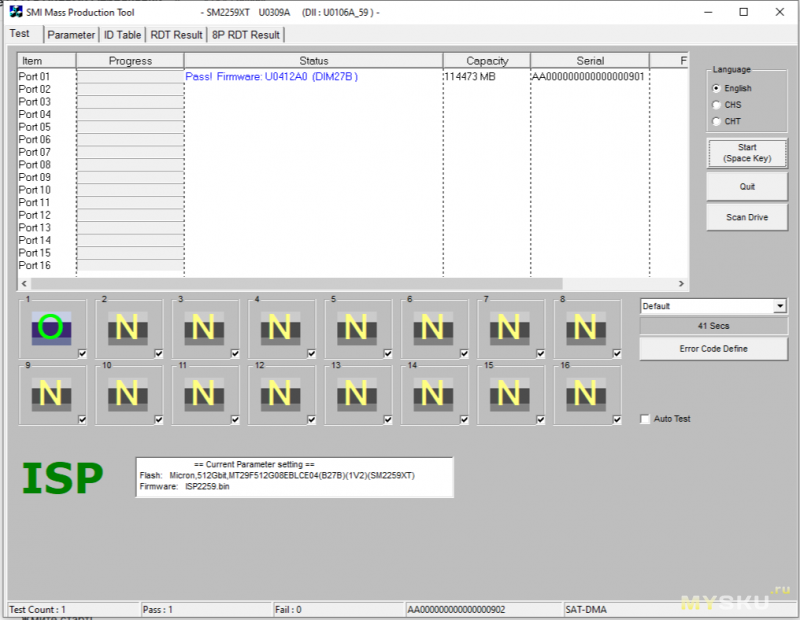Select the CHS language radio button
Image resolution: width=800 pixels, height=620 pixels.
tap(715, 105)
